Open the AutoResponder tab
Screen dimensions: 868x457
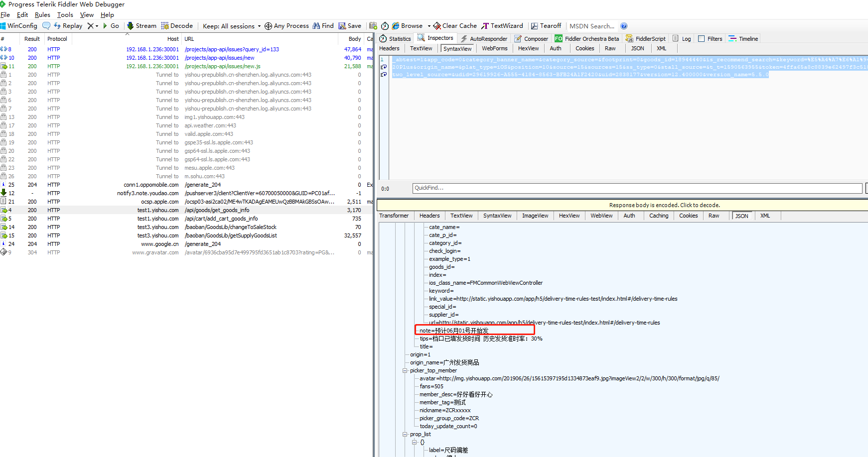tap(484, 38)
